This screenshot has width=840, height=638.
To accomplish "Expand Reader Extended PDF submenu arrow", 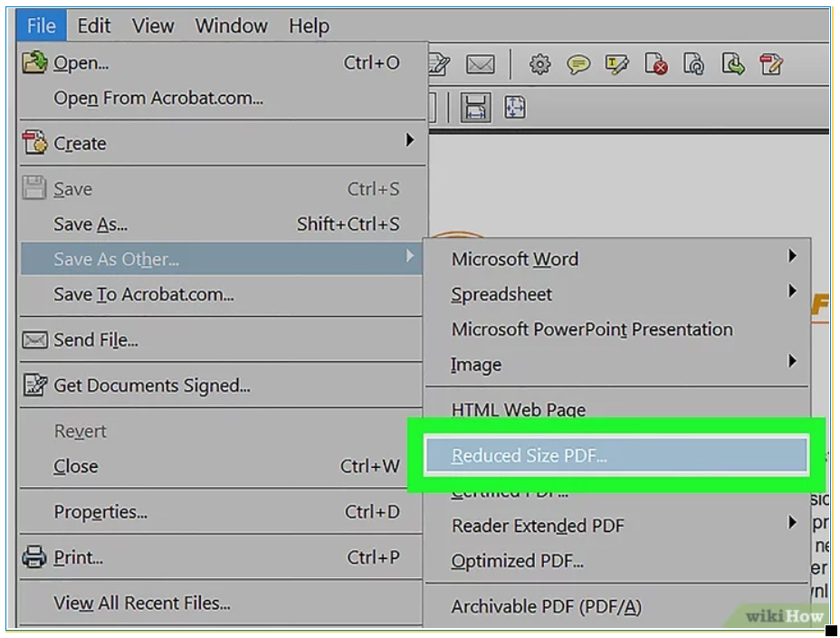I will (x=792, y=522).
